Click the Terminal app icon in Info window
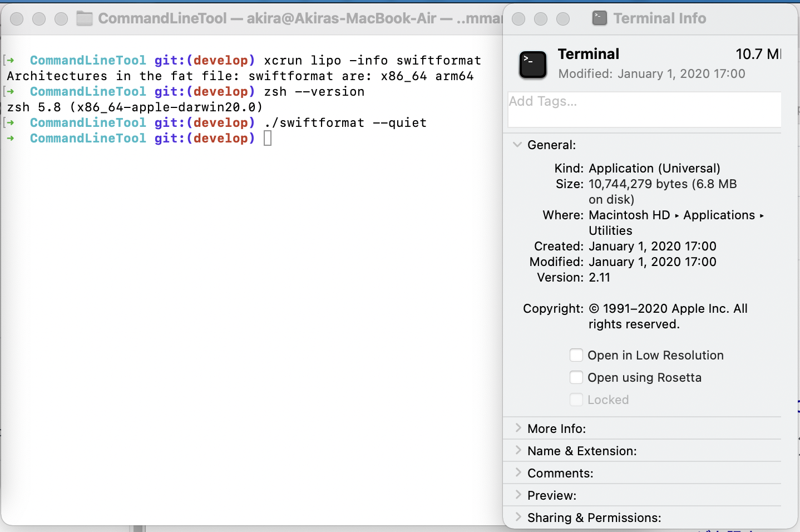Viewport: 800px width, 532px height. [533, 65]
